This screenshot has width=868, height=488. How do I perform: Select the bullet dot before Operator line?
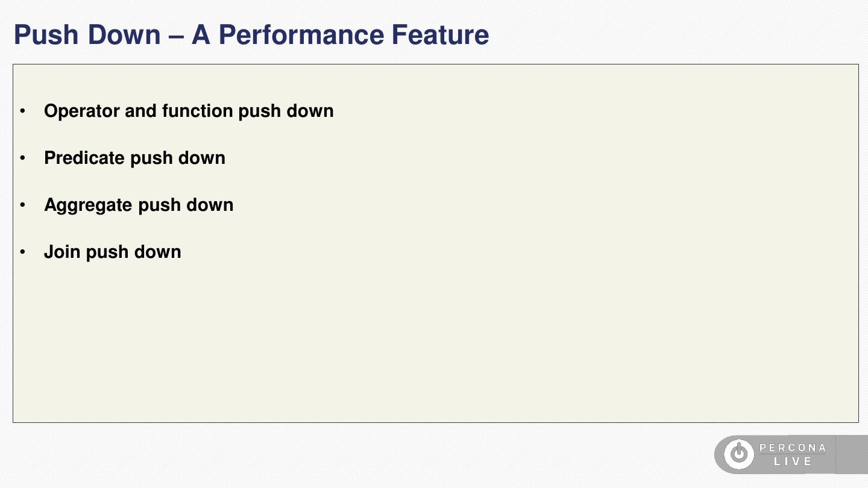[23, 111]
